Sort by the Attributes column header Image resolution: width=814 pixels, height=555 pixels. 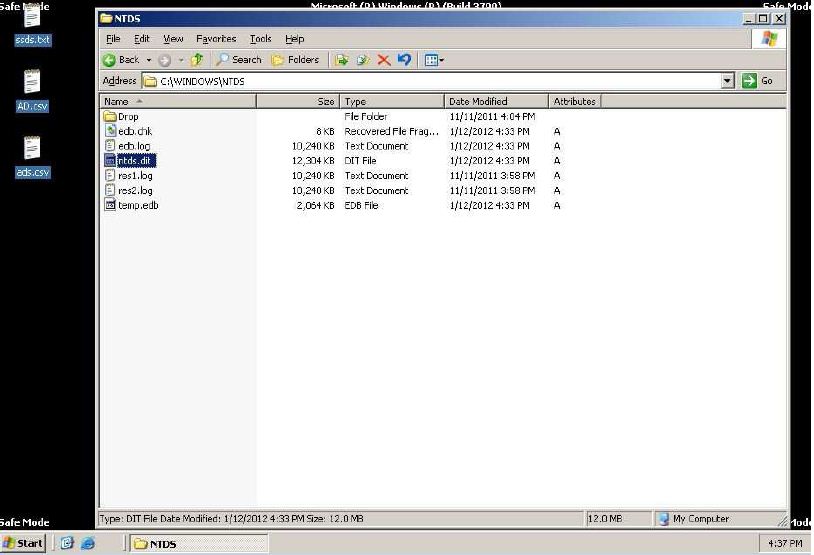coord(575,102)
